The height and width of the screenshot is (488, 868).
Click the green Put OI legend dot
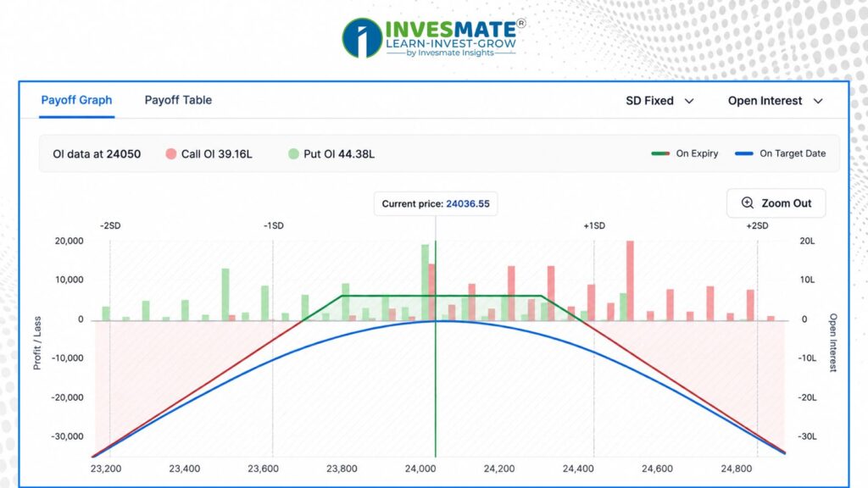tap(293, 154)
